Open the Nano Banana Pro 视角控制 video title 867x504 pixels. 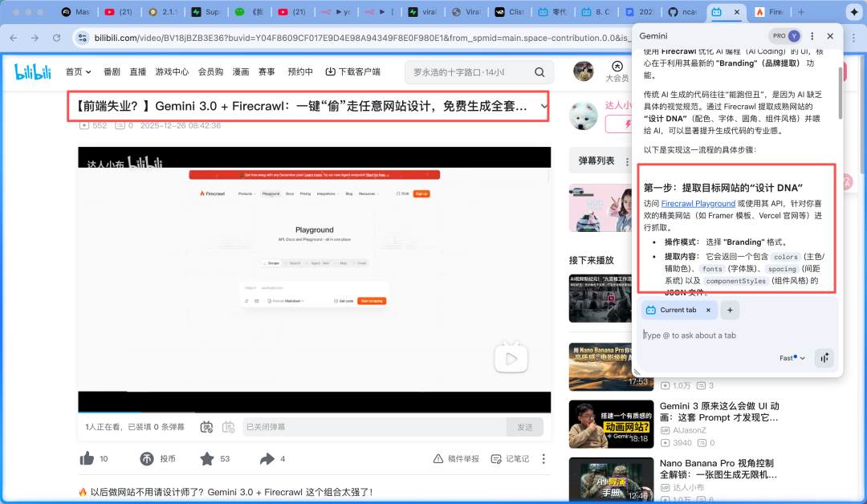coord(718,469)
